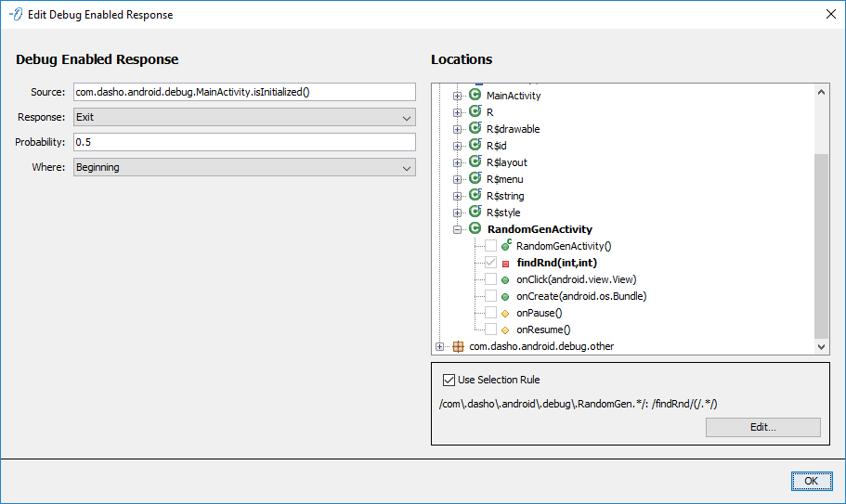Viewport: 846px width, 504px height.
Task: Open the Response dropdown showing Exit
Action: (244, 118)
